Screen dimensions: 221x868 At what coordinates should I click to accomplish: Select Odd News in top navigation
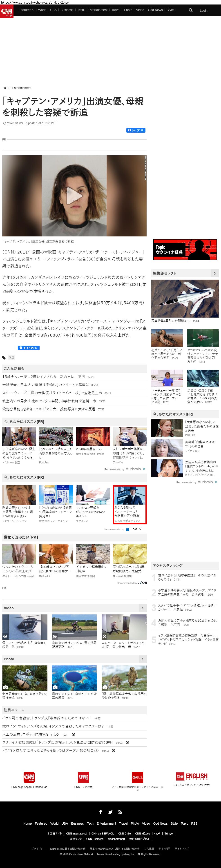coord(155,10)
